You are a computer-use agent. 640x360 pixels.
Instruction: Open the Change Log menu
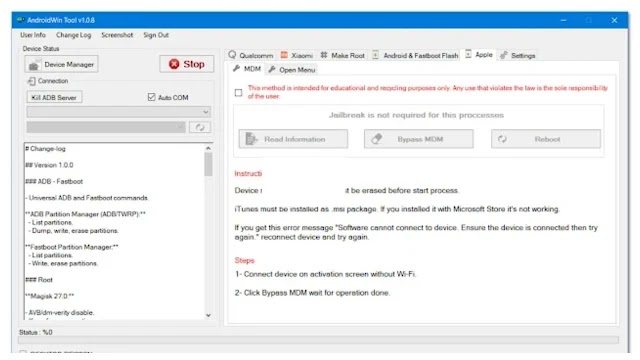(73, 35)
